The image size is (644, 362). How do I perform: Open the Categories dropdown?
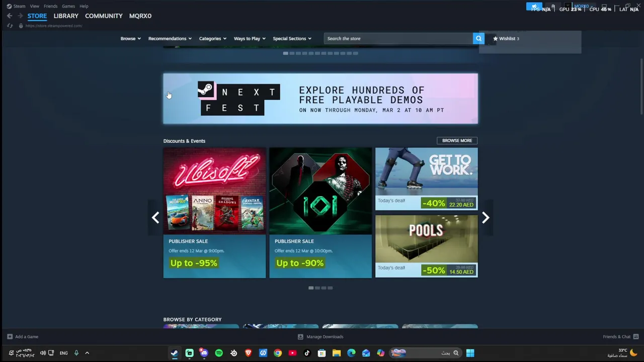click(x=212, y=38)
